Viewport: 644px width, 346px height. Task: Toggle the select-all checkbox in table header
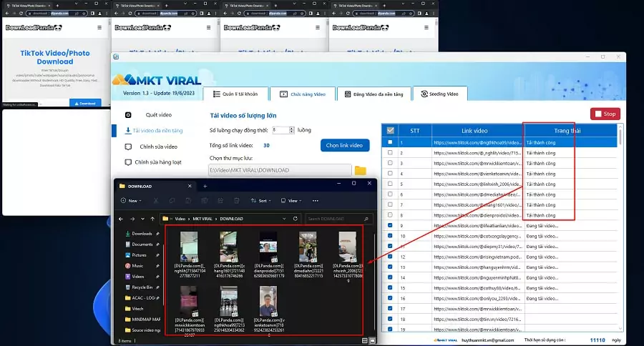(390, 131)
